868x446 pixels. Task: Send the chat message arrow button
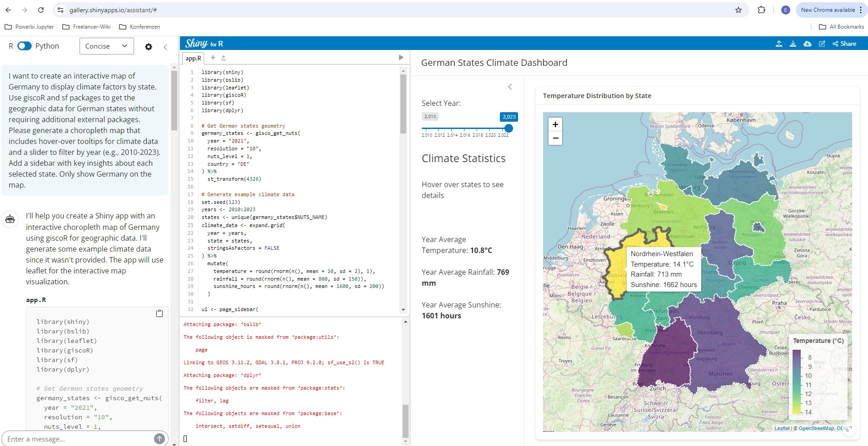coord(160,439)
